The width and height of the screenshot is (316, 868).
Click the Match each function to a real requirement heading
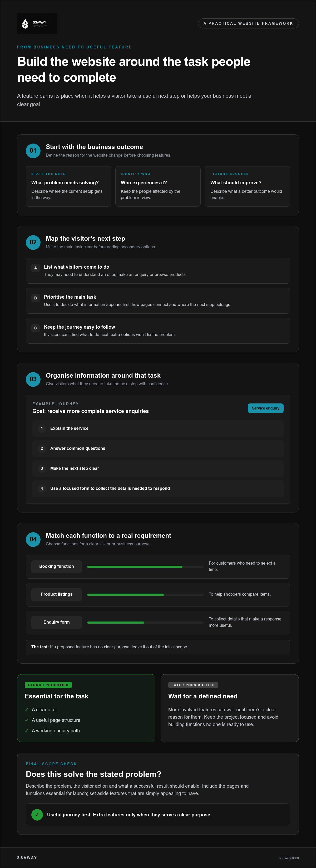[x=108, y=535]
